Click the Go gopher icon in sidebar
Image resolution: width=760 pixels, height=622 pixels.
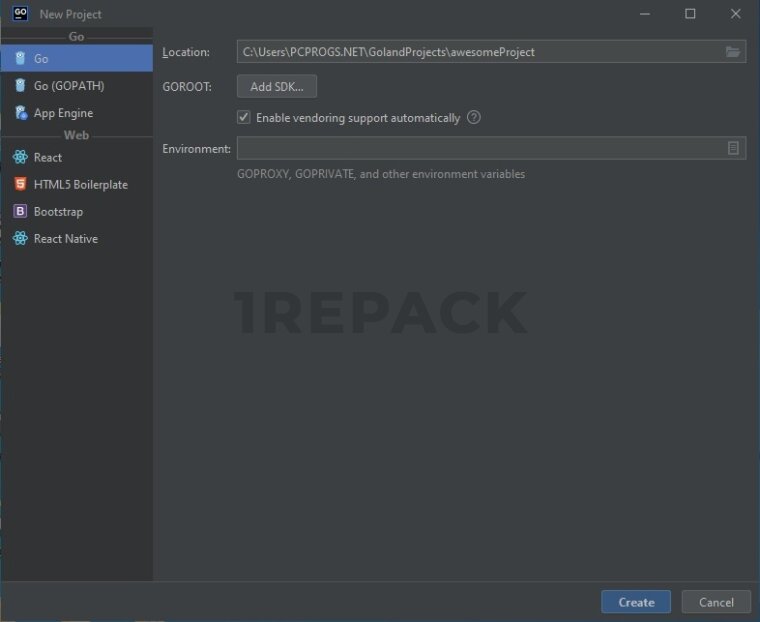tap(20, 59)
